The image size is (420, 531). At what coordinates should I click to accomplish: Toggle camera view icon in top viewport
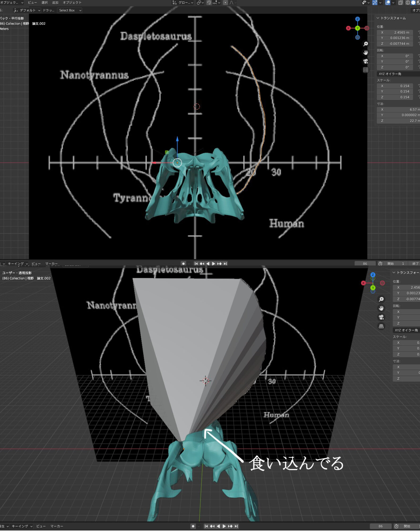tap(366, 61)
